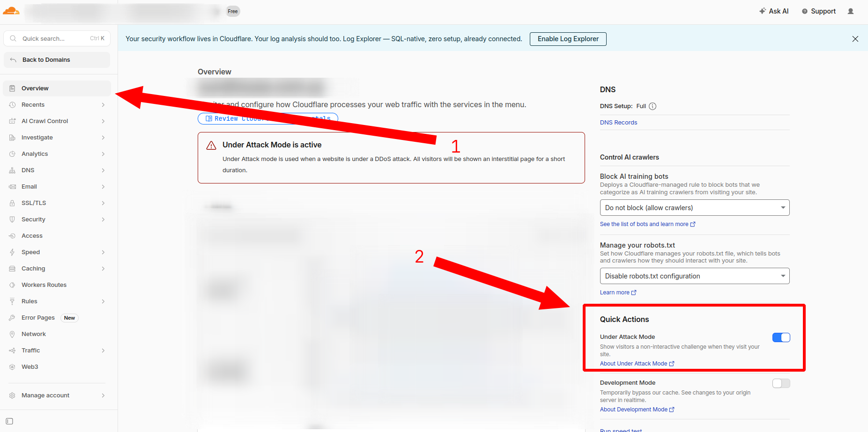
Task: Click the DNS Setup info icon
Action: (653, 106)
